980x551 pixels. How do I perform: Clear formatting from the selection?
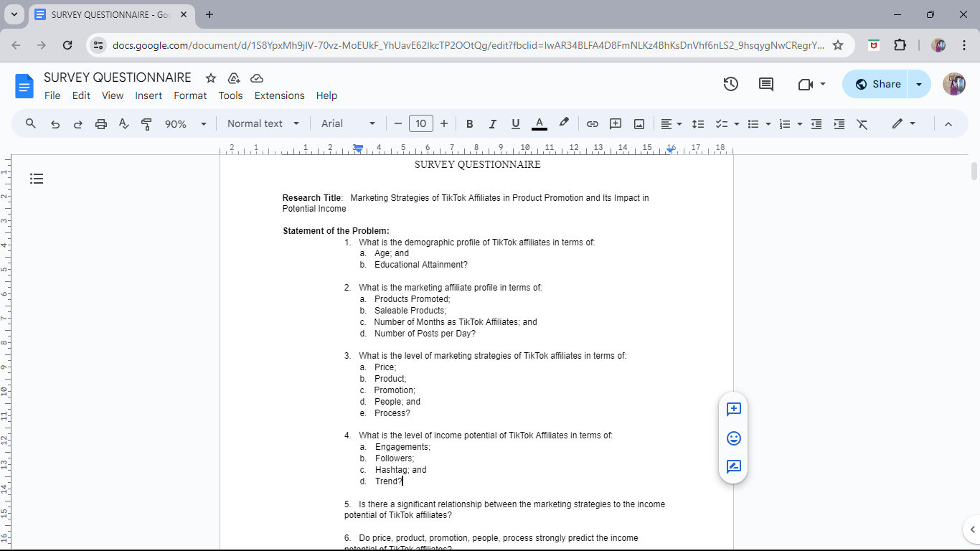tap(862, 124)
